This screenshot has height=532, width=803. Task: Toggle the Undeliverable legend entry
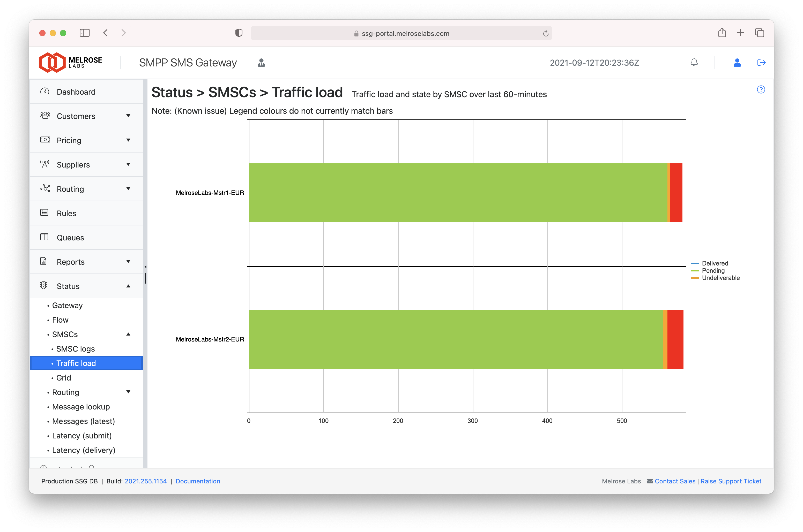coord(720,278)
